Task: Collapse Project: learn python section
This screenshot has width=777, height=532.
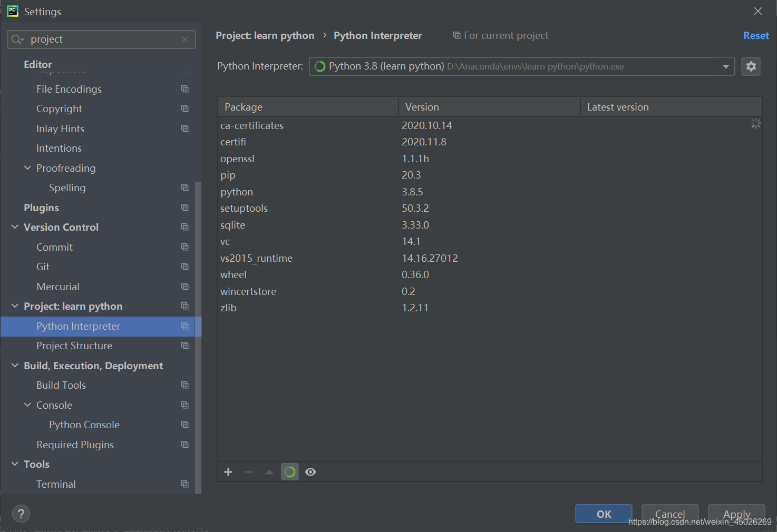Action: 15,306
